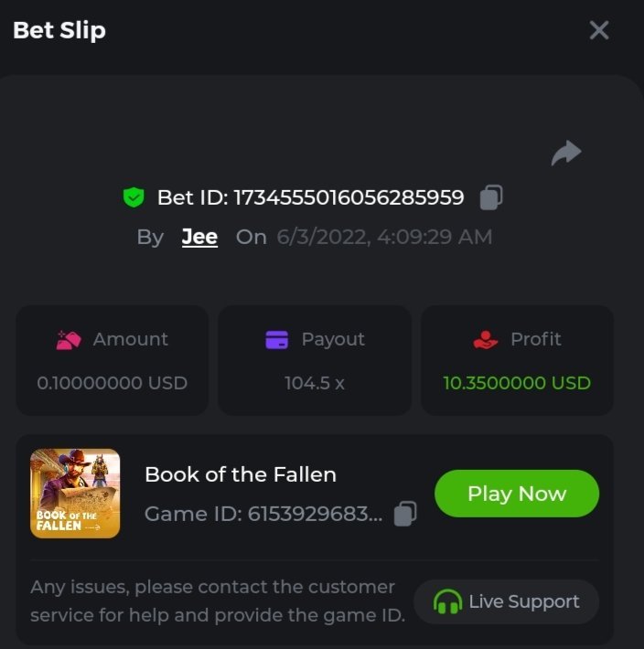
Task: Click the green verified shield icon
Action: click(x=134, y=197)
